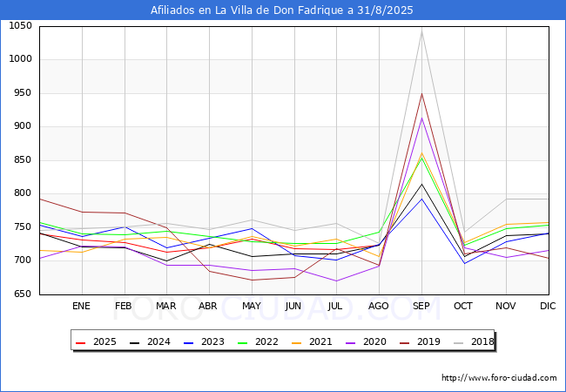Click the 900 y-axis value
The width and height of the screenshot is (566, 392).
[24, 126]
